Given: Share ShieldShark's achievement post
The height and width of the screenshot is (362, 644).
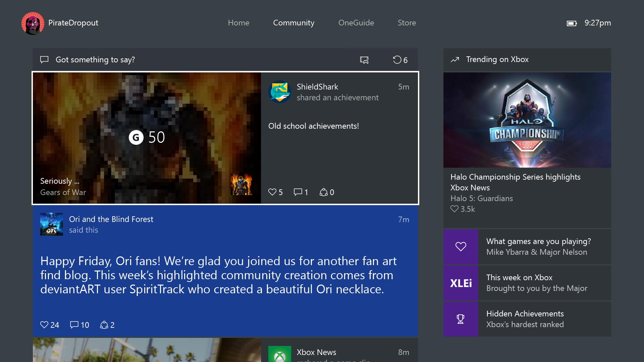Looking at the screenshot, I should coord(323,192).
